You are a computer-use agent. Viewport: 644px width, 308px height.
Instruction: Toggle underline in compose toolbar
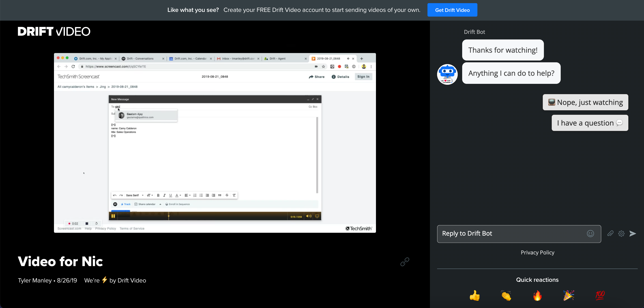coord(170,195)
